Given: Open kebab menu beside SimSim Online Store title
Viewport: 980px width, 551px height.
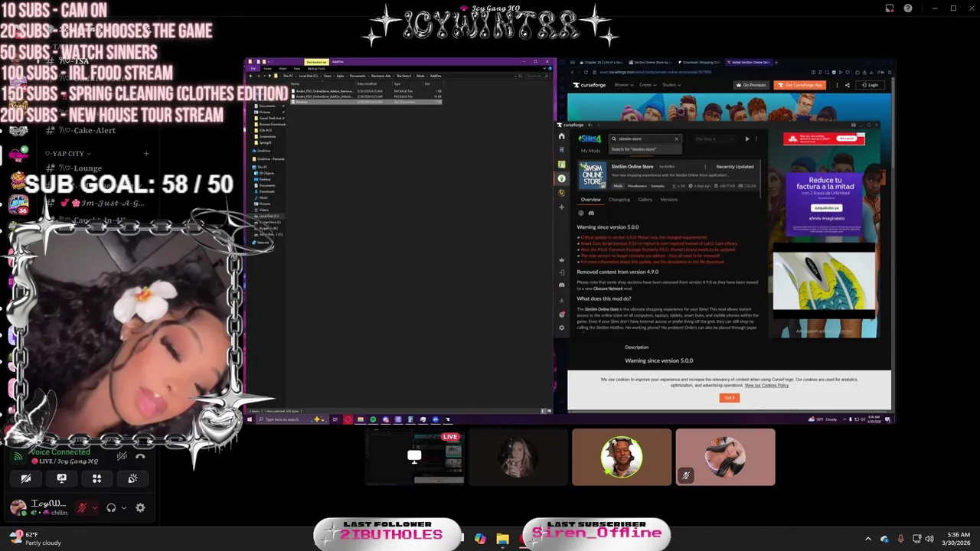Looking at the screenshot, I should 705,167.
